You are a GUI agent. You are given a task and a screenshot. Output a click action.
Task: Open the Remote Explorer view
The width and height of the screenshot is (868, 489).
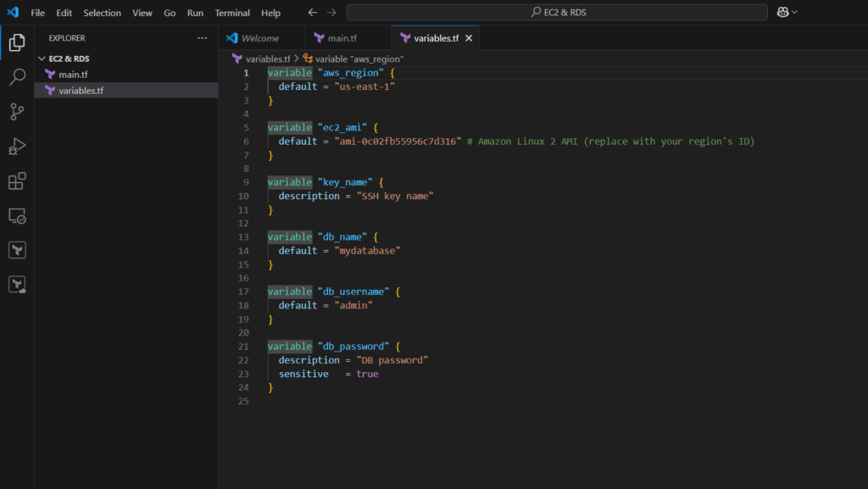17,216
